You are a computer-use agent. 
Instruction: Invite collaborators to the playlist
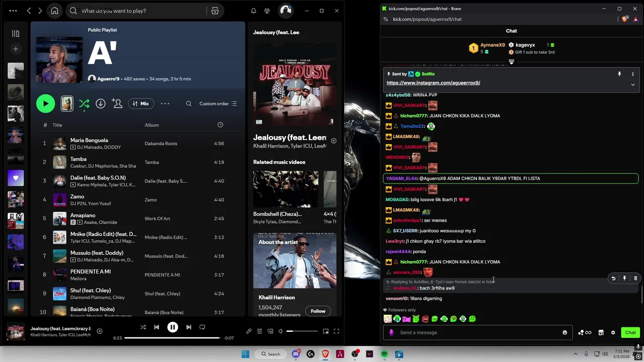[x=117, y=104]
